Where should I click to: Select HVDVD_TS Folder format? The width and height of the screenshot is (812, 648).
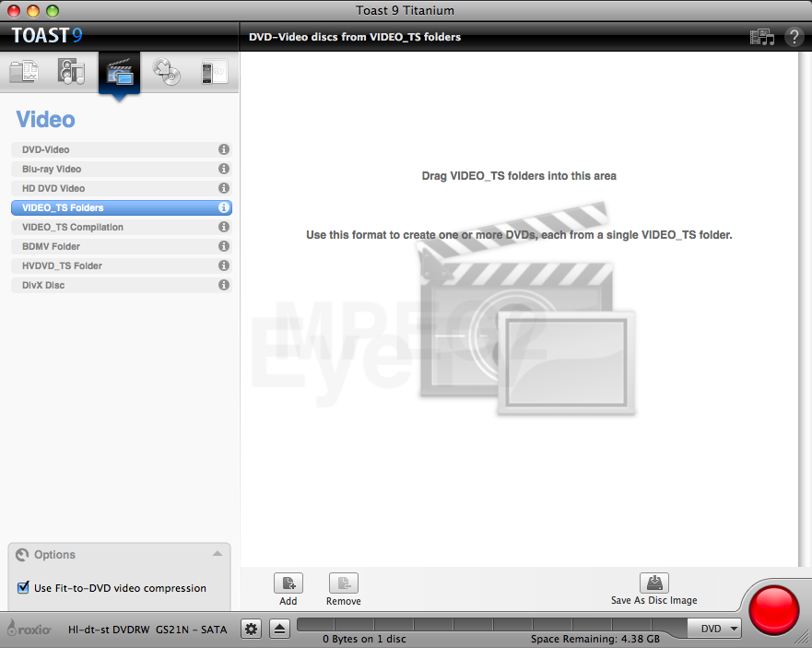tap(121, 265)
